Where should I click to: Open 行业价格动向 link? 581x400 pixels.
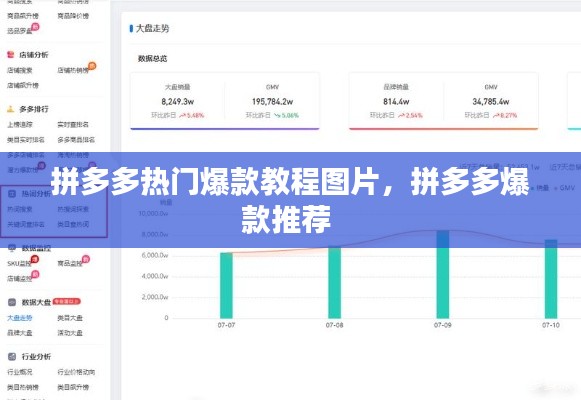pyautogui.click(x=76, y=372)
